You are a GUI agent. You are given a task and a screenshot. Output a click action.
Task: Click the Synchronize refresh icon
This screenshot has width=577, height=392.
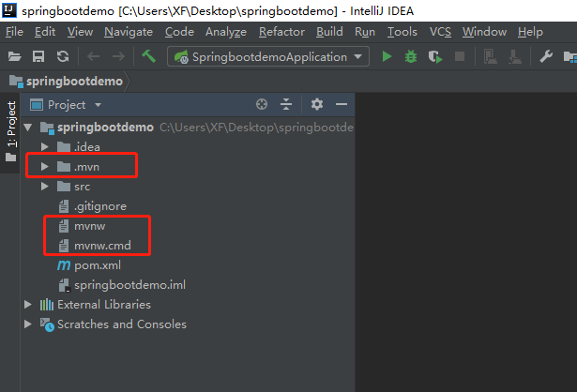pyautogui.click(x=63, y=56)
